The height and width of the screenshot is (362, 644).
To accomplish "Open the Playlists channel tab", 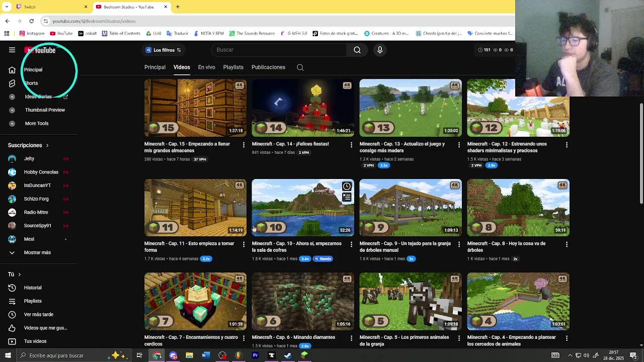I will (x=233, y=67).
